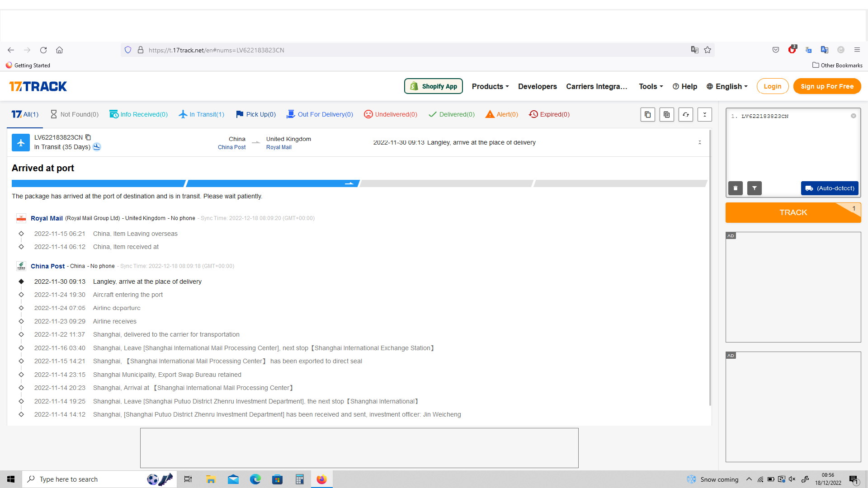Viewport: 868px width, 488px height.
Task: Click the copy-numbers toolbar button
Action: pyautogui.click(x=647, y=114)
